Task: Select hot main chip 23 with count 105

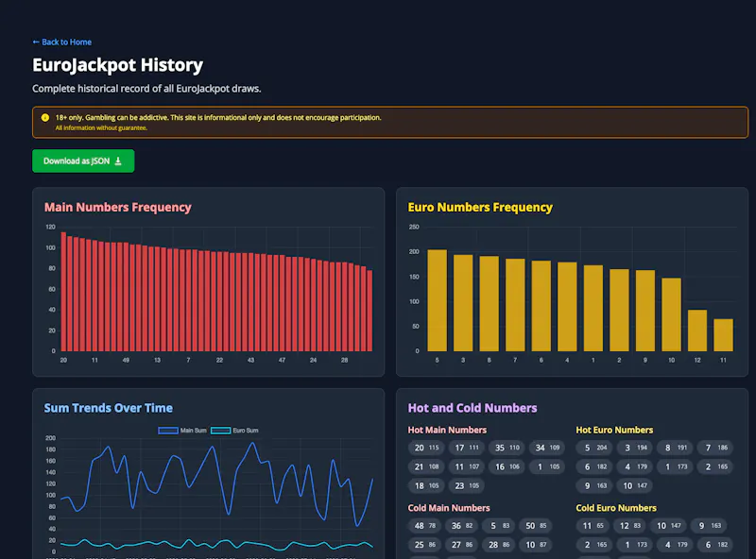Action: [466, 485]
